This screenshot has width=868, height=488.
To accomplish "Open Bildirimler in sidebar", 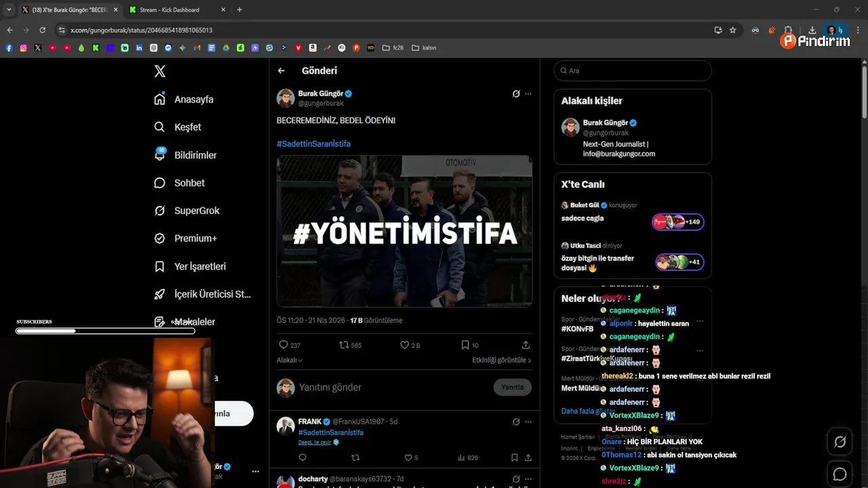I will point(185,155).
